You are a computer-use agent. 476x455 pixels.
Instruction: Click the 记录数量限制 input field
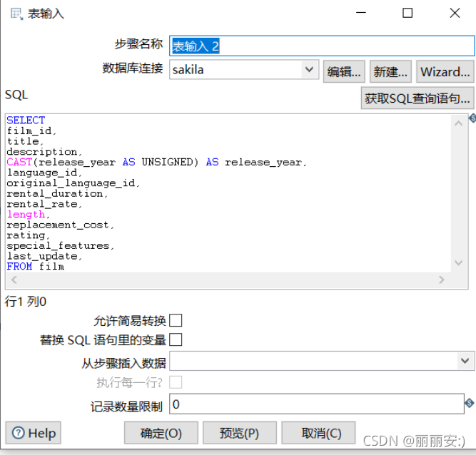coord(317,404)
